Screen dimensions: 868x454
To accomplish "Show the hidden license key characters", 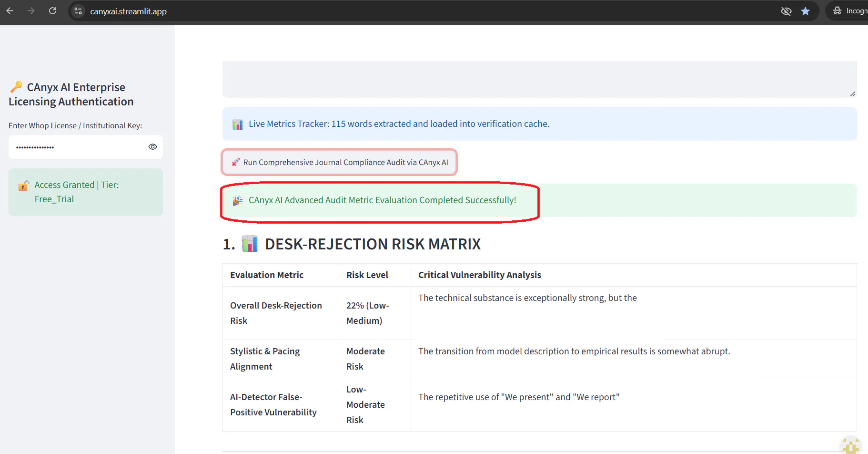I will point(152,147).
